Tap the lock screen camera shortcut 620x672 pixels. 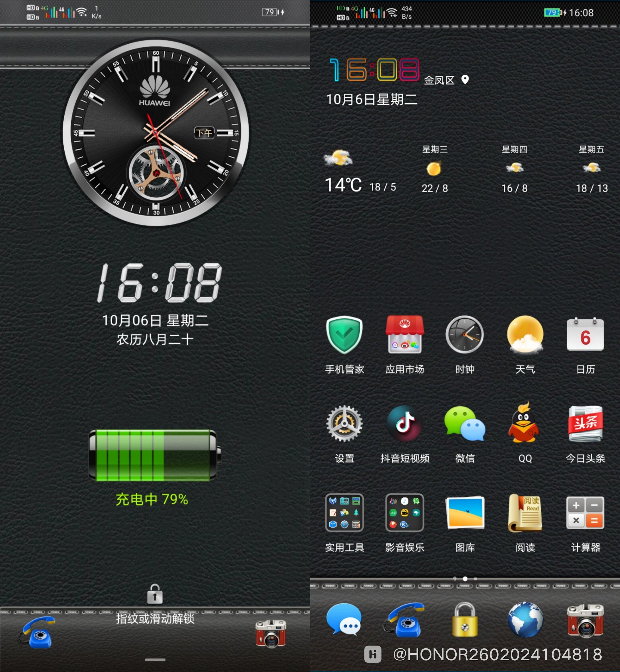coord(271,634)
